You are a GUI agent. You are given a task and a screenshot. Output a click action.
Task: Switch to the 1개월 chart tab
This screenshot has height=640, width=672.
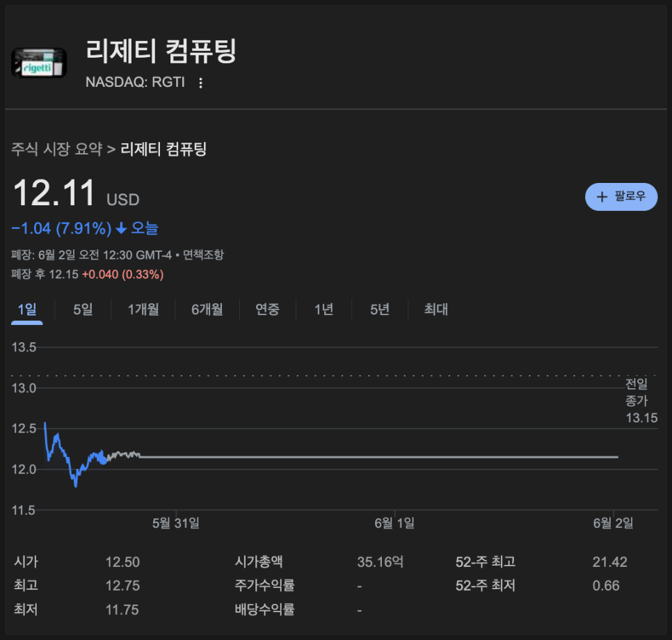tap(143, 310)
